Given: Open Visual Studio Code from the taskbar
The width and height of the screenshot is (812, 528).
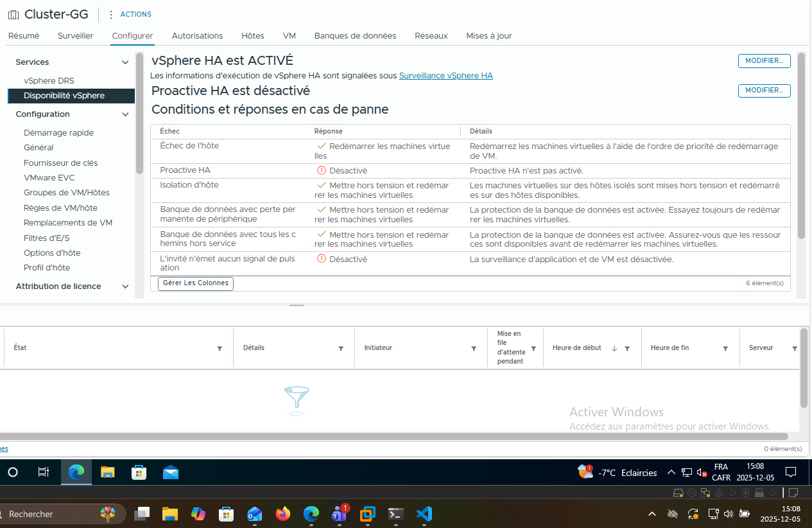Looking at the screenshot, I should tap(424, 514).
